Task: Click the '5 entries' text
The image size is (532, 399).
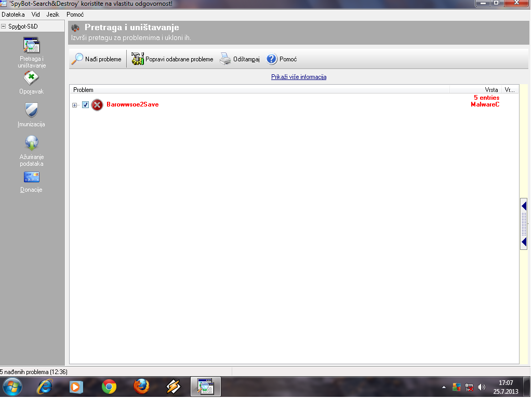Action: pos(486,98)
